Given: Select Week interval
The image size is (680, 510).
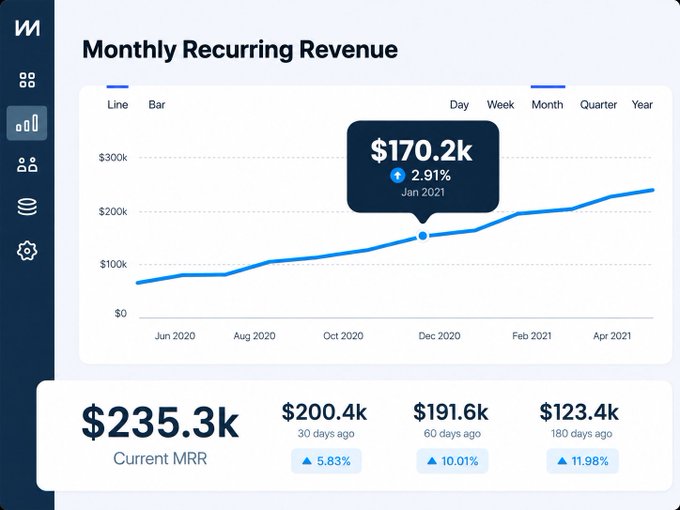Looking at the screenshot, I should click(500, 105).
